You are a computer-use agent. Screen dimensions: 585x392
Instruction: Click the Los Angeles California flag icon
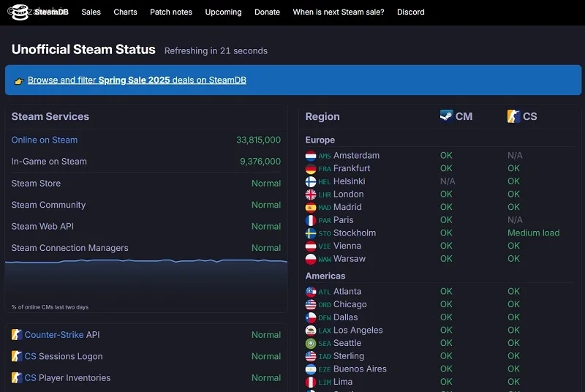[x=310, y=331]
